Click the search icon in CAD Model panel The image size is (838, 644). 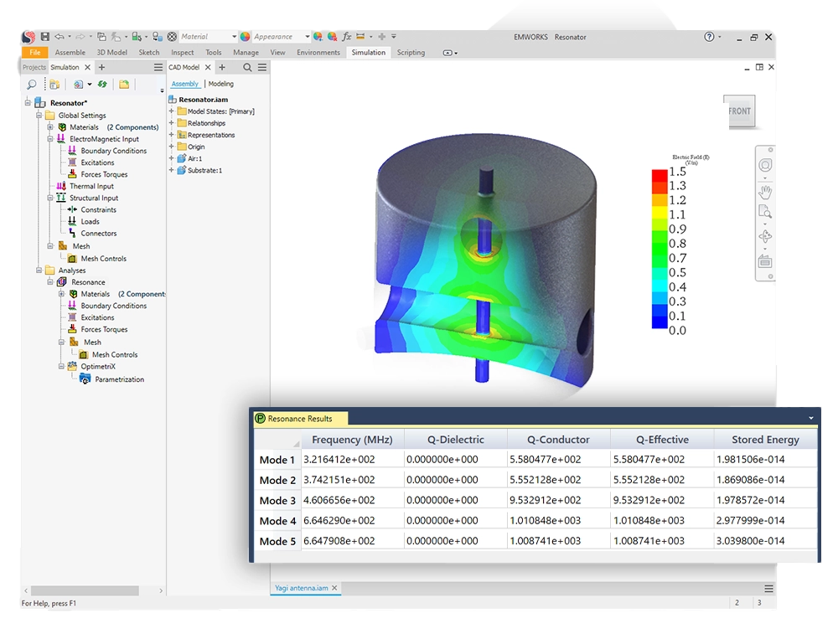[x=247, y=68]
